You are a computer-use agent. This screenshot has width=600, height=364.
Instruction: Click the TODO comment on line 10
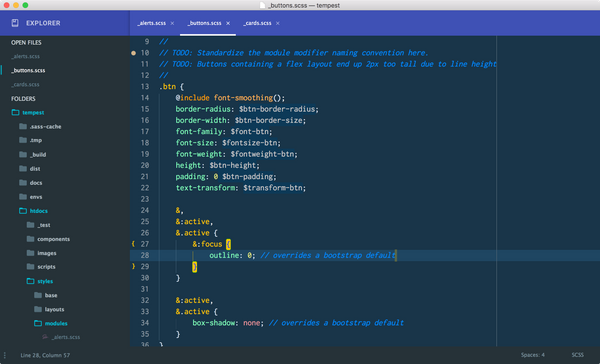[x=294, y=53]
